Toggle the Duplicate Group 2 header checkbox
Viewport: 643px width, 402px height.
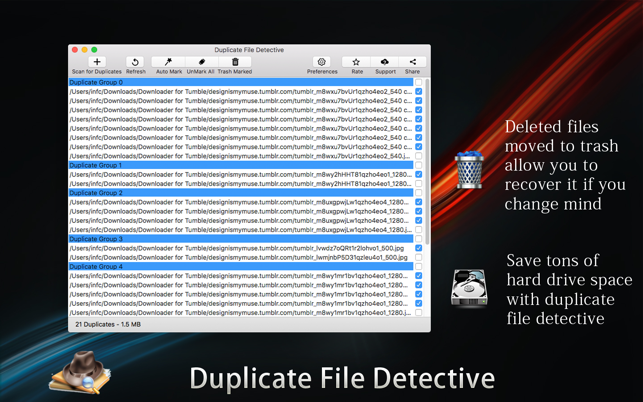click(419, 193)
